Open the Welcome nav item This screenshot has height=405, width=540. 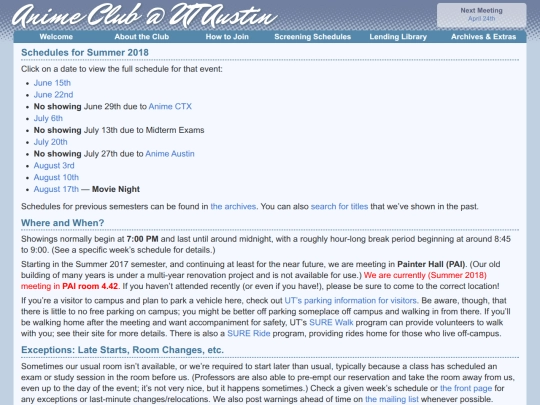tap(56, 37)
